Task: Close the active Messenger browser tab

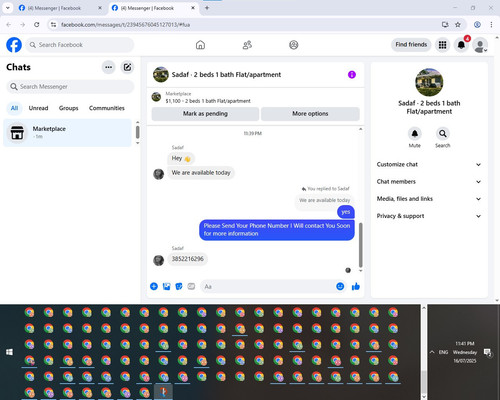Action: tap(193, 8)
